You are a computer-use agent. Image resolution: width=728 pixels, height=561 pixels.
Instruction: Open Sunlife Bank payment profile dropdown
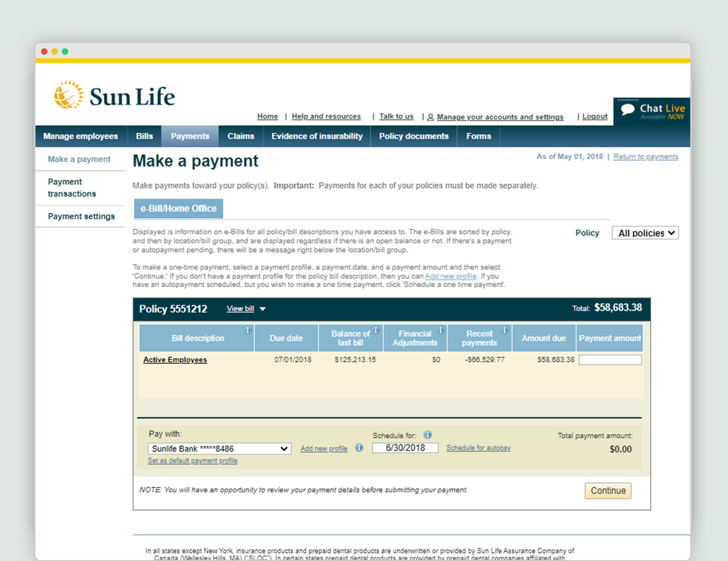click(220, 448)
